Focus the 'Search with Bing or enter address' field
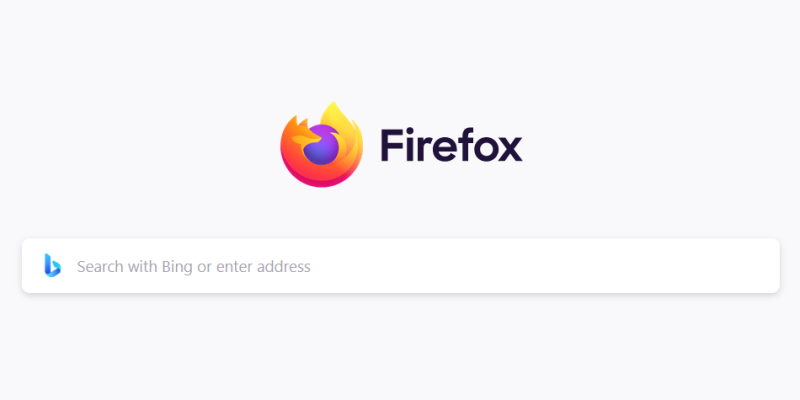This screenshot has height=400, width=800. [401, 266]
